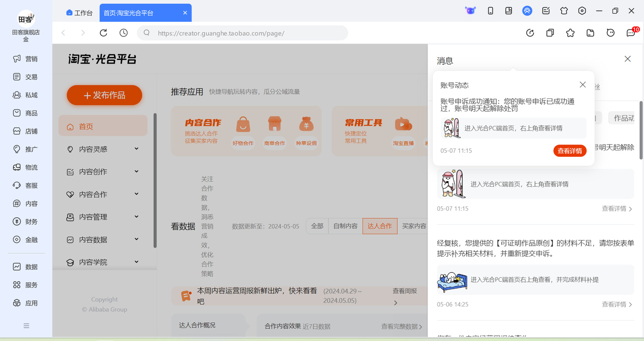Click the 种草设佣 money bag icon
644x341 pixels.
click(x=306, y=124)
